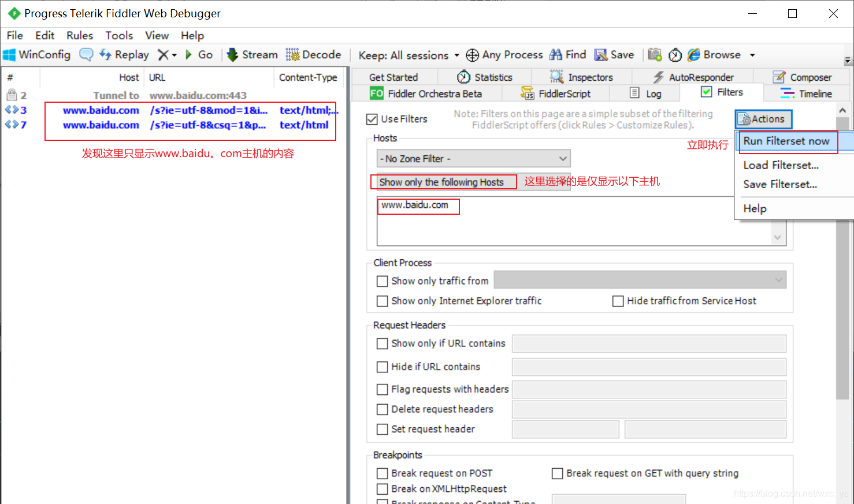The height and width of the screenshot is (504, 854).
Task: Click the arrows icon on session 3
Action: click(x=11, y=110)
